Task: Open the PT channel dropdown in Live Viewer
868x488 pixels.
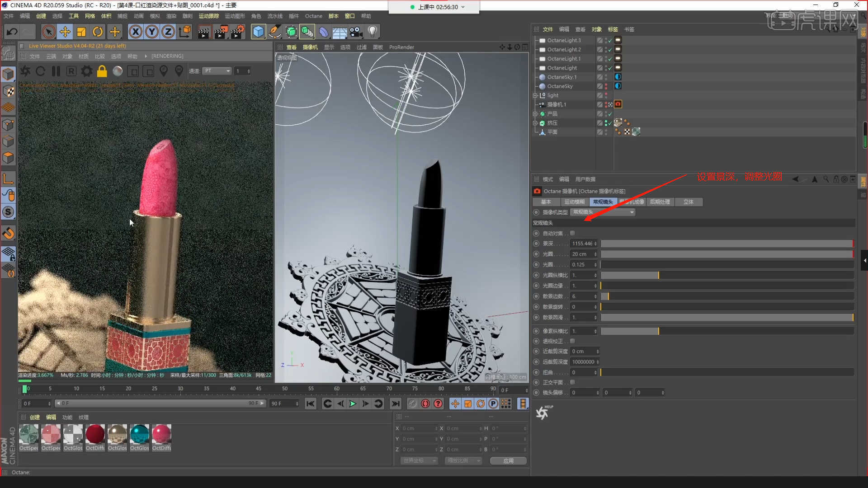Action: [x=217, y=71]
